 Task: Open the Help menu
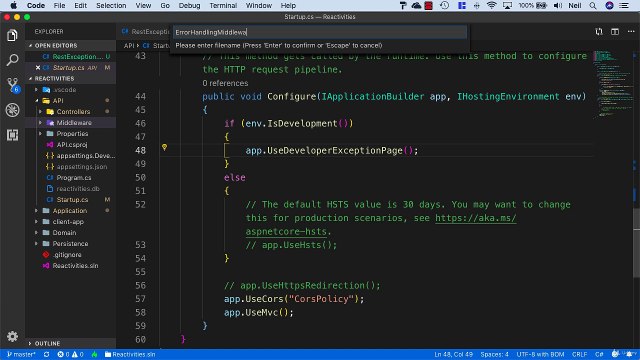(288, 5)
